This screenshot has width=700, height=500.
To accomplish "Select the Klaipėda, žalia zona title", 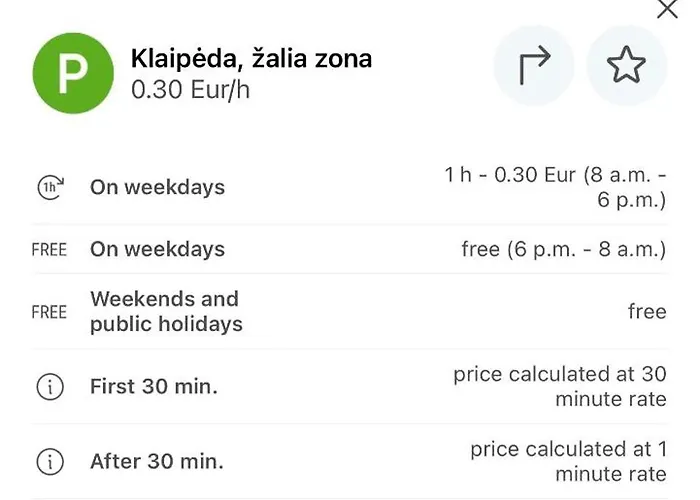I will point(251,59).
